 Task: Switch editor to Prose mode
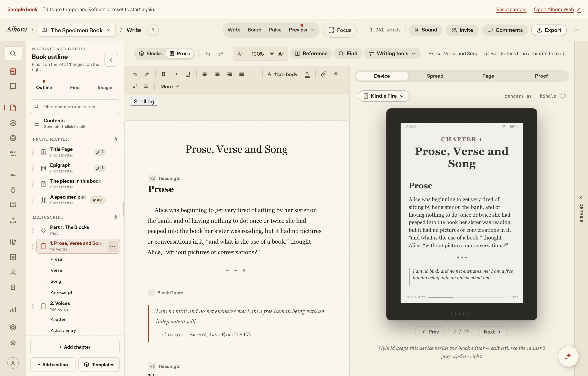coord(180,54)
